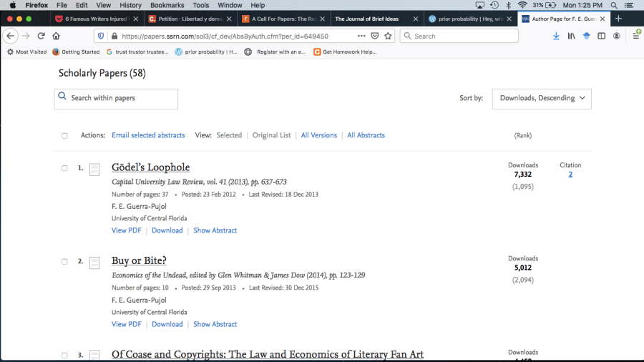Open the Library icon in the toolbar
This screenshot has height=362, width=644.
[x=571, y=36]
